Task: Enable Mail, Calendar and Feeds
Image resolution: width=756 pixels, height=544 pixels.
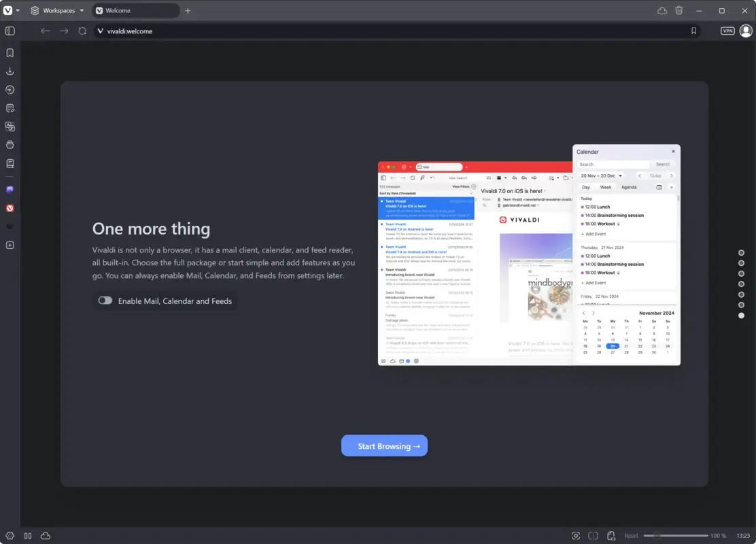Action: coord(105,301)
